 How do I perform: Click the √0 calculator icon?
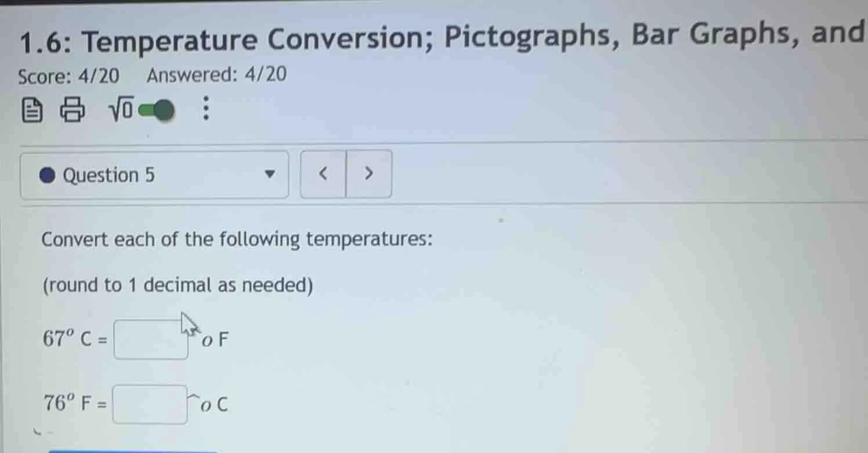tap(120, 110)
